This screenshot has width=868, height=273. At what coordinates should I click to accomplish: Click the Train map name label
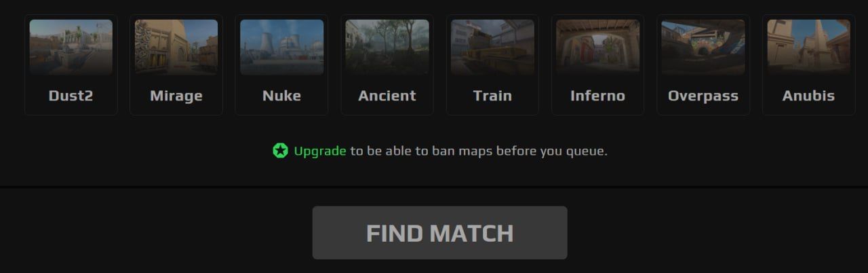[492, 96]
